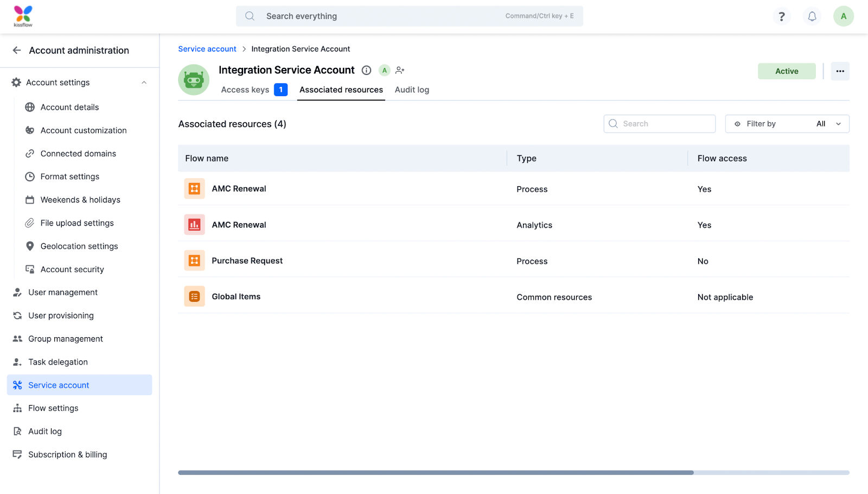
Task: Click the Type column header
Action: point(527,159)
